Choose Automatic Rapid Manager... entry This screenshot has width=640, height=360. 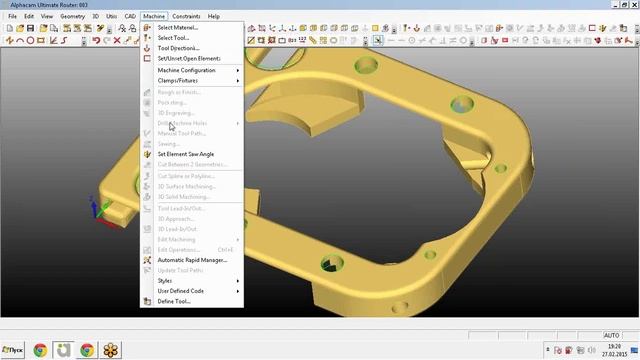192,260
